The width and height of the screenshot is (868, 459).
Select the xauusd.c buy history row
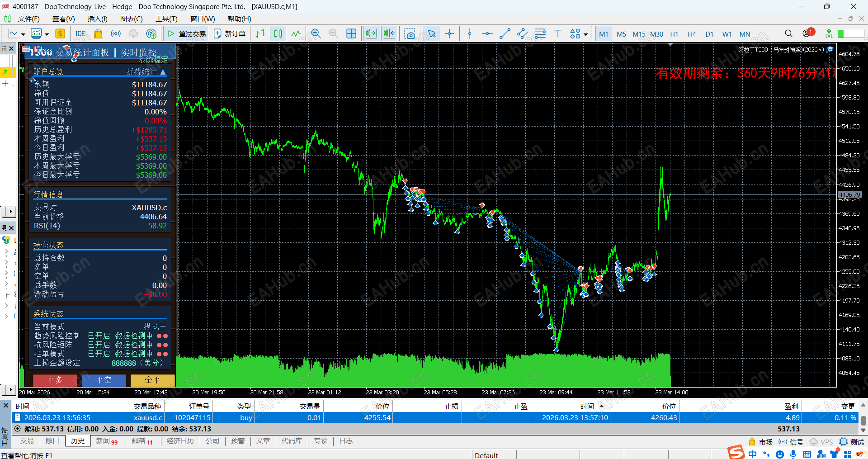[x=436, y=417]
